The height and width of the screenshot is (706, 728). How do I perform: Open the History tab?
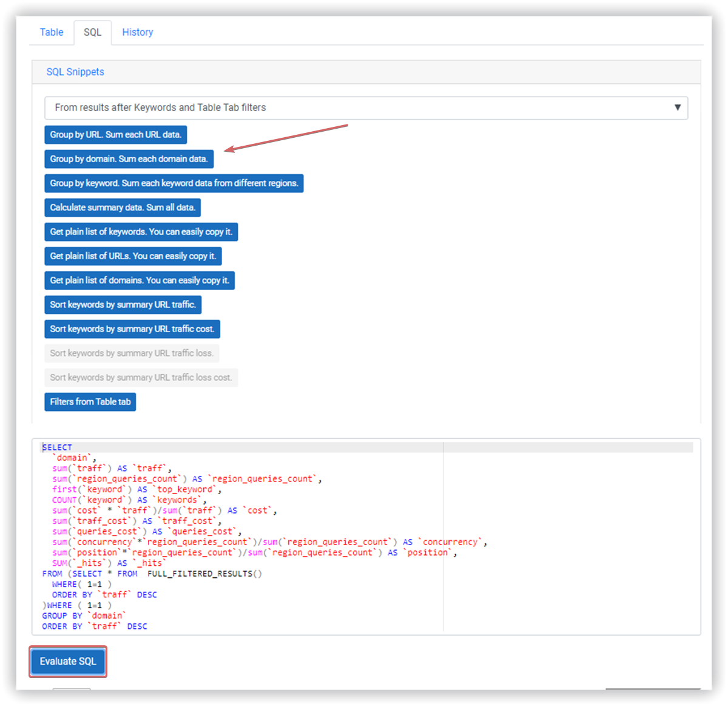click(138, 32)
